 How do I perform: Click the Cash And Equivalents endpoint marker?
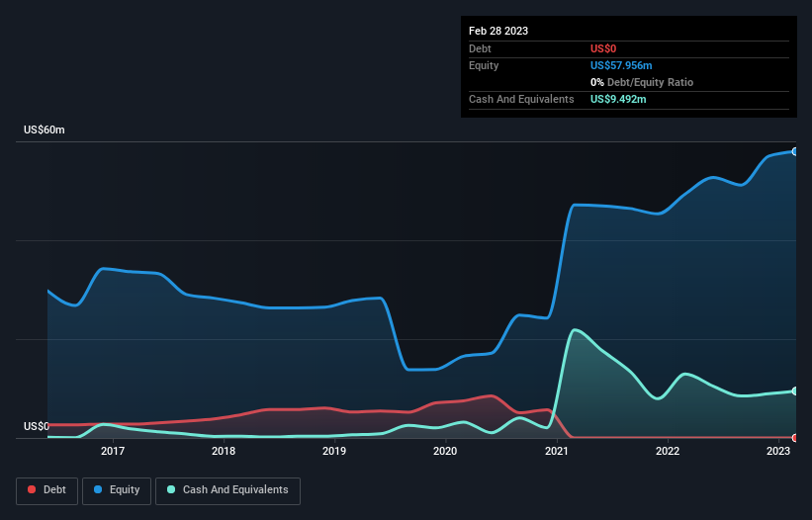(x=795, y=391)
